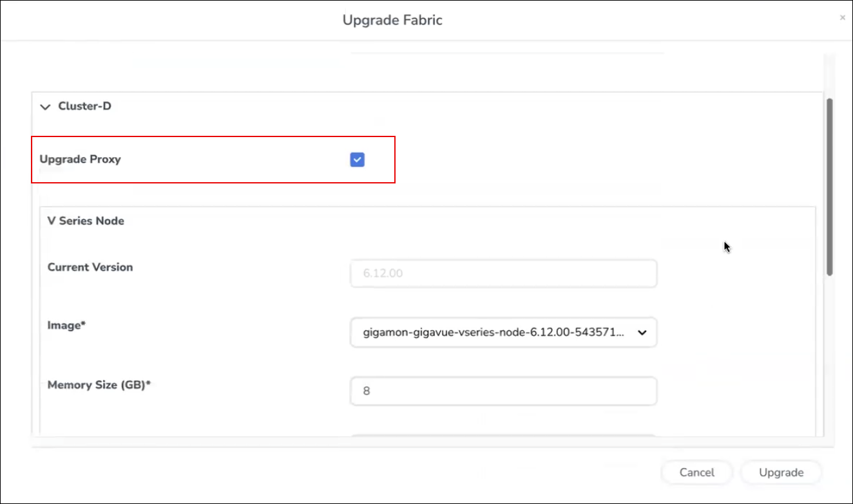Click the V Series Node heading

(86, 221)
